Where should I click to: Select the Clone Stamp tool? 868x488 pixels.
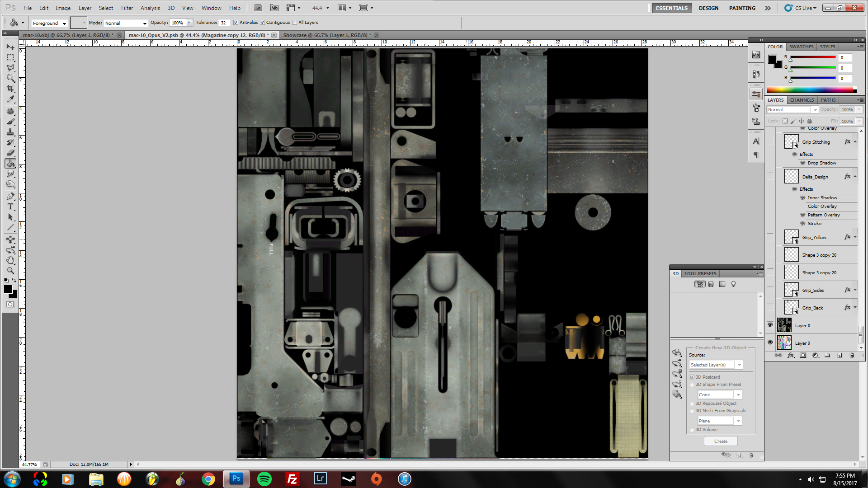(x=10, y=132)
